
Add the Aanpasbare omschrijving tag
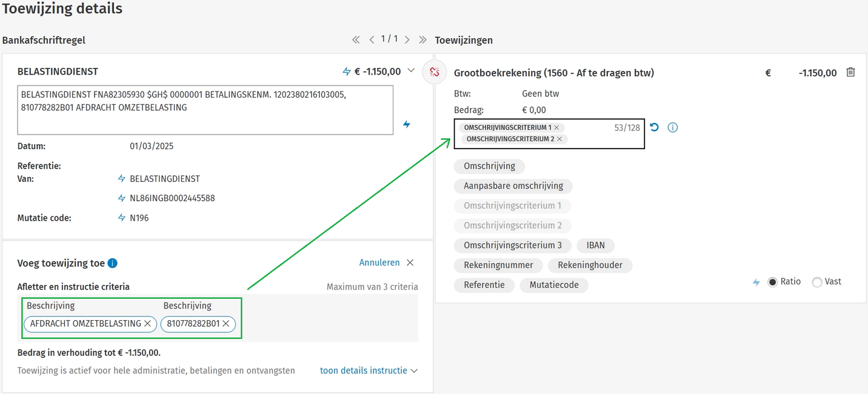(x=513, y=186)
